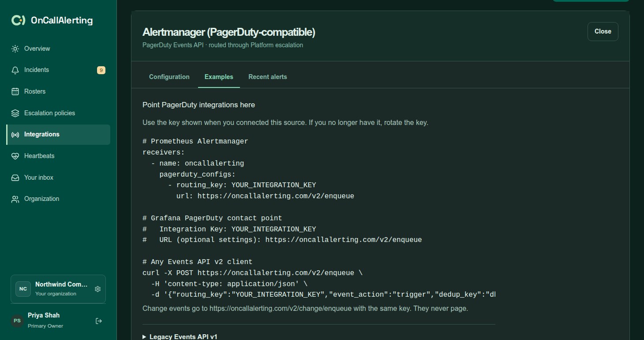Image resolution: width=644 pixels, height=340 pixels.
Task: Click the '# Integration Key' comment line
Action: pos(229,229)
